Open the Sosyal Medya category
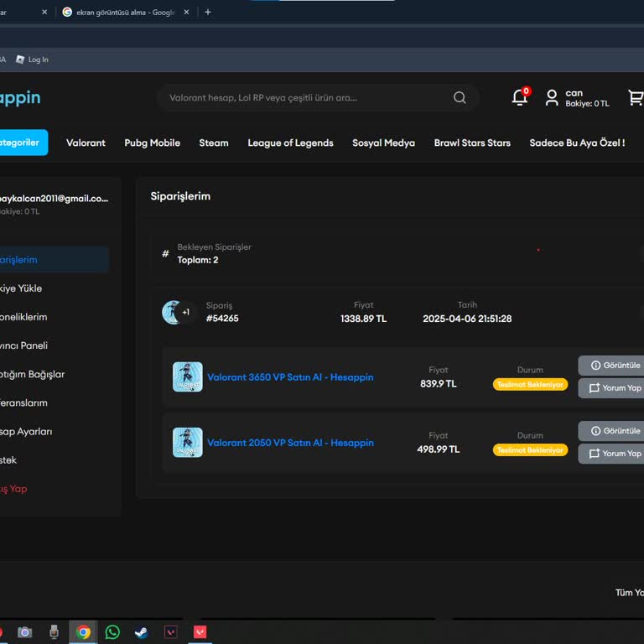The width and height of the screenshot is (644, 644). tap(383, 143)
